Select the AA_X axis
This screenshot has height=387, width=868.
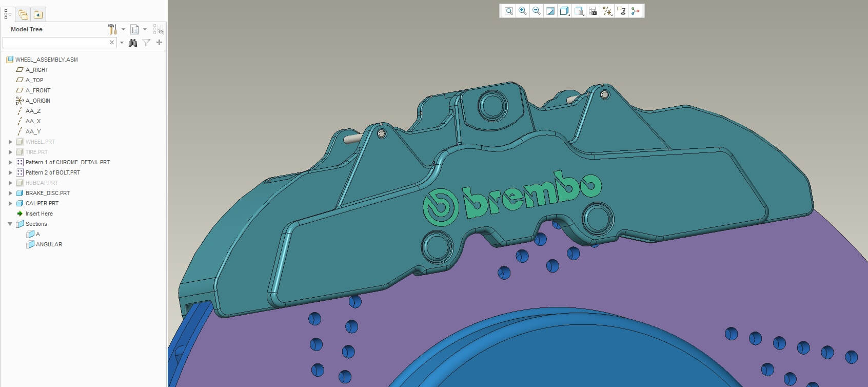tap(33, 121)
